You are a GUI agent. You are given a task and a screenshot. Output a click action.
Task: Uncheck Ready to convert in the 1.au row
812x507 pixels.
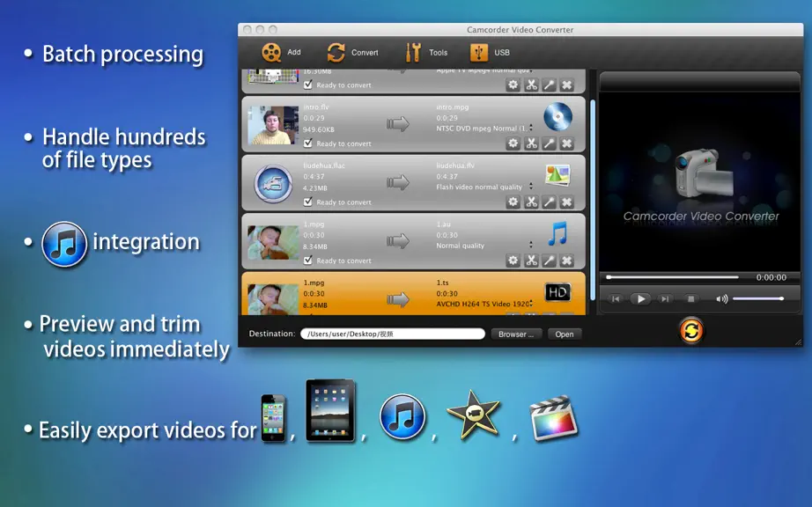pos(308,260)
